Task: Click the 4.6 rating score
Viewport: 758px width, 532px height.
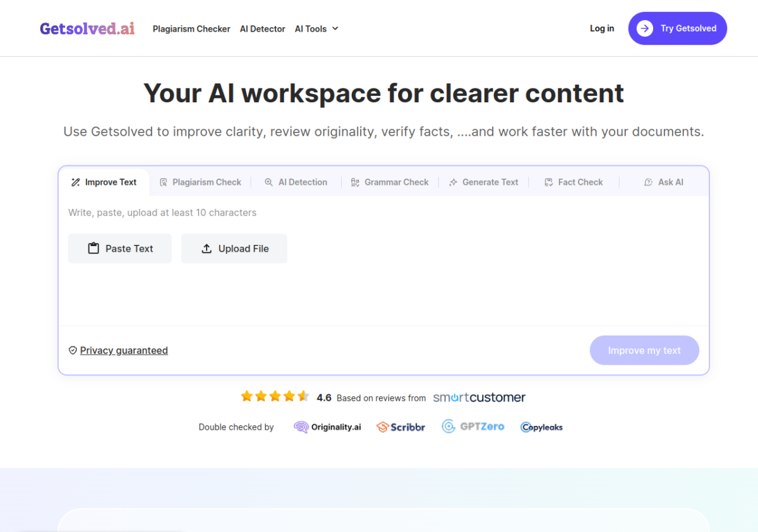Action: coord(324,398)
